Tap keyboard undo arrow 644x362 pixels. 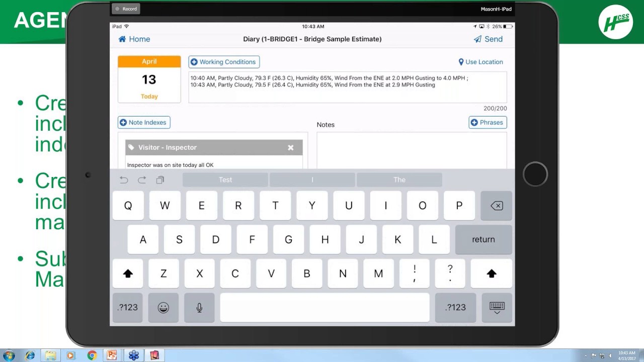[x=124, y=179]
